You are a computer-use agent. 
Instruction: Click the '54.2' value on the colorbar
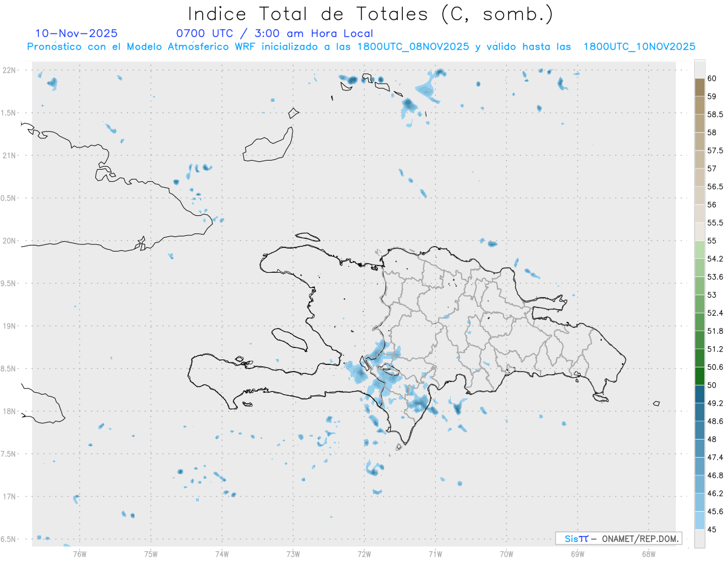(x=715, y=259)
